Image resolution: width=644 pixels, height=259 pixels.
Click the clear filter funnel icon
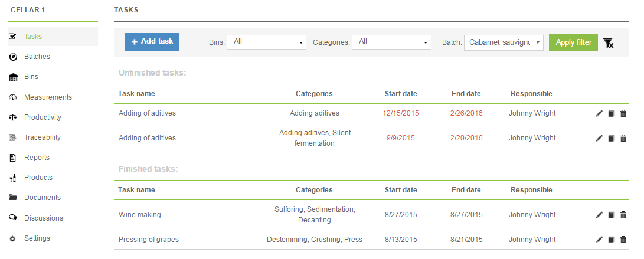[609, 42]
